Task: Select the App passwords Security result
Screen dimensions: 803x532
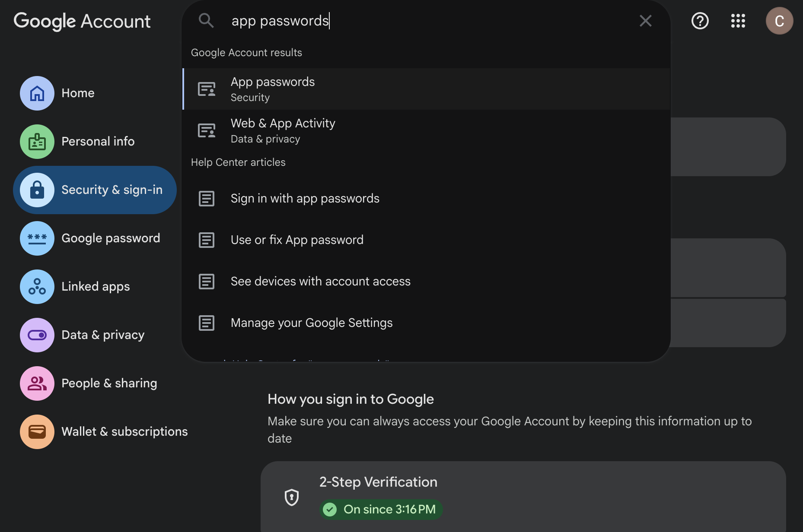Action: 426,89
